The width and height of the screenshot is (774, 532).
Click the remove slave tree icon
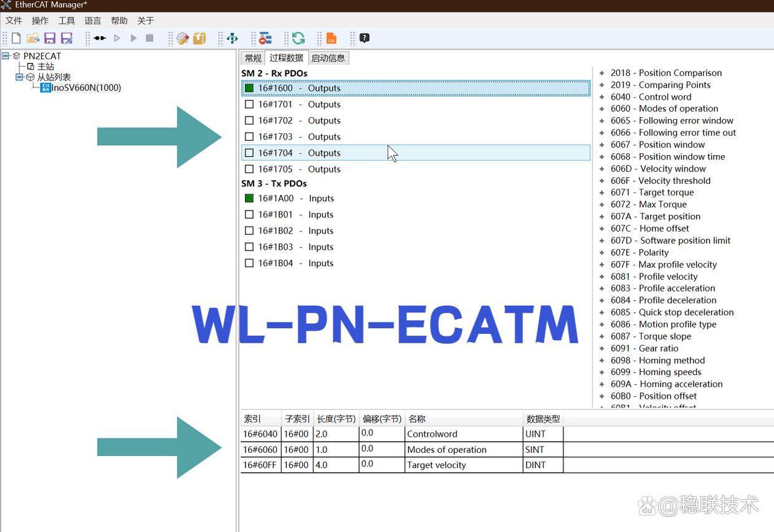click(265, 39)
